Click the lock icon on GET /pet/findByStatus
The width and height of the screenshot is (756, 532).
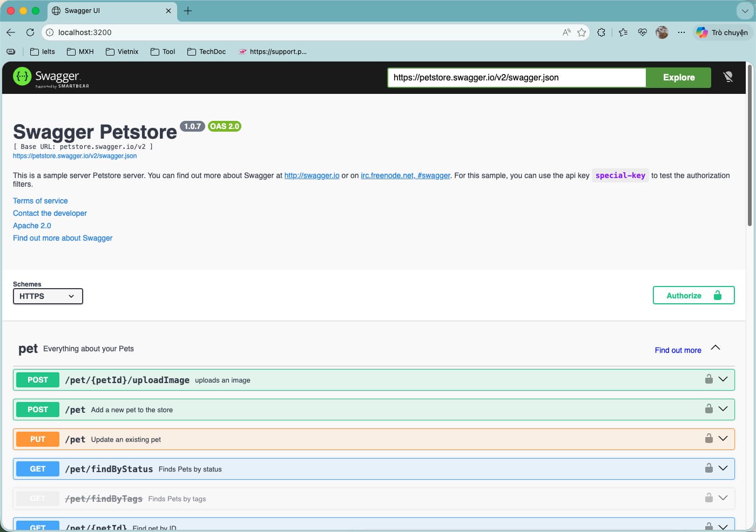tap(708, 468)
